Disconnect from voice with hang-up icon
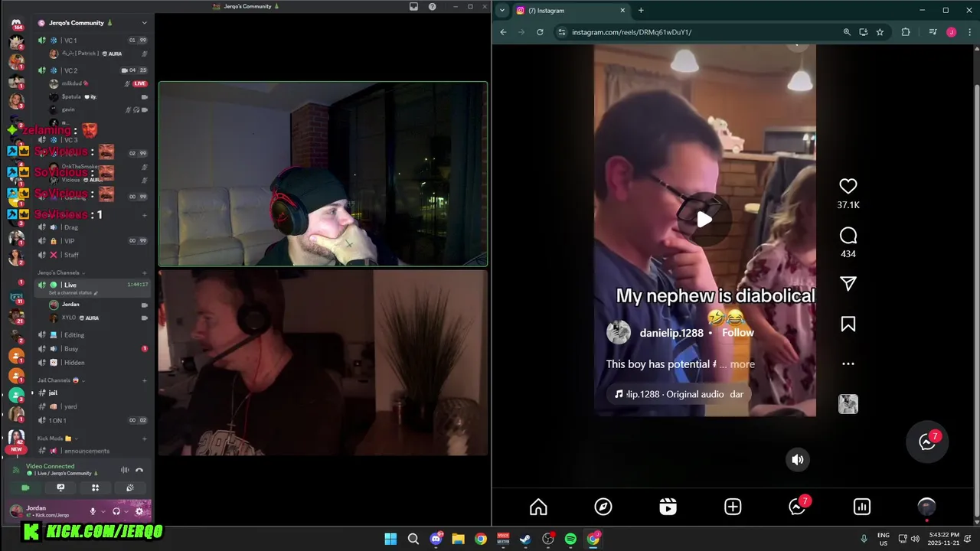This screenshot has width=980, height=551. (x=139, y=470)
